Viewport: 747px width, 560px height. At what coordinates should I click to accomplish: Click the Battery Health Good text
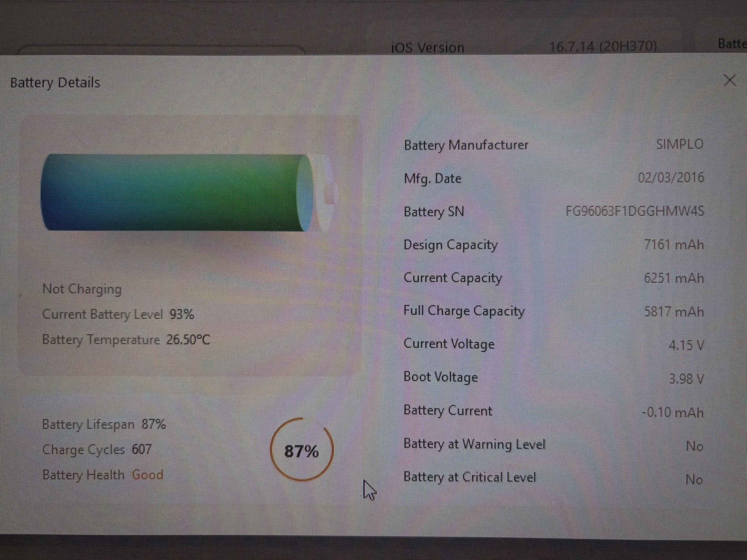point(102,475)
